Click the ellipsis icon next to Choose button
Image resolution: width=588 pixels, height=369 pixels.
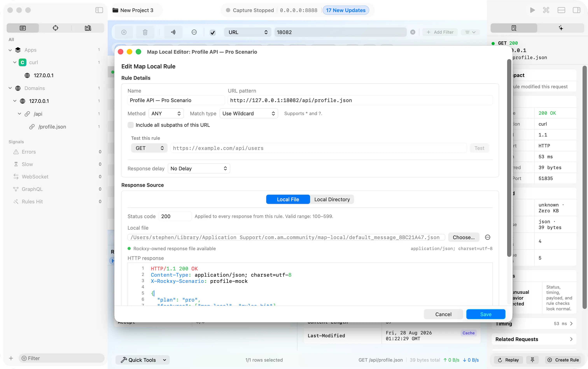487,237
